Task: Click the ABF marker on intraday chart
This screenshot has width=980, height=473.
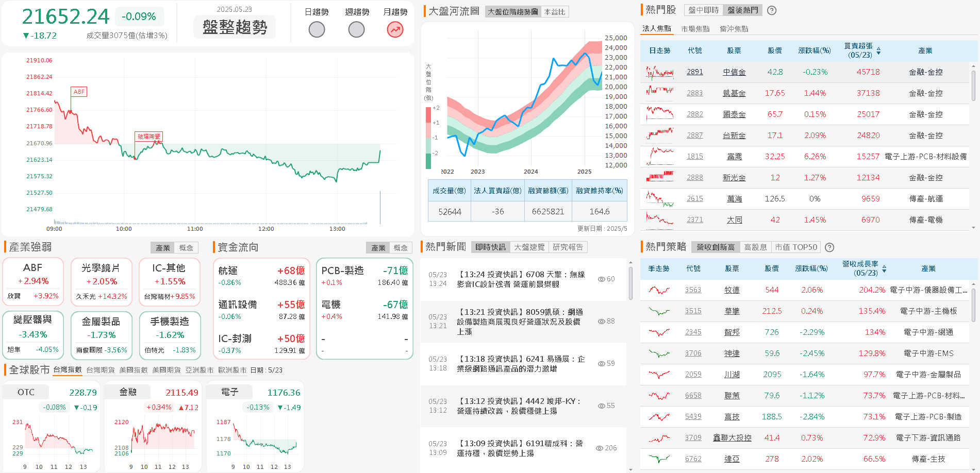Action: (x=79, y=92)
